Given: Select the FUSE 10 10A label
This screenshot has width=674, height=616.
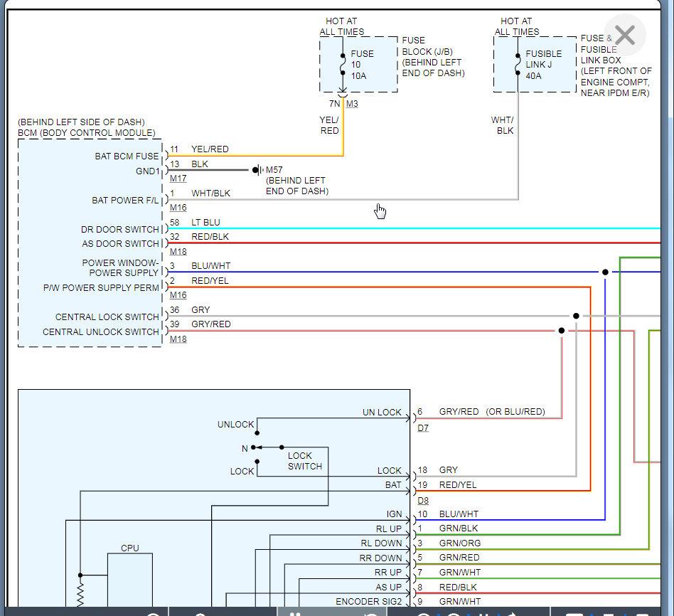Looking at the screenshot, I should click(362, 65).
